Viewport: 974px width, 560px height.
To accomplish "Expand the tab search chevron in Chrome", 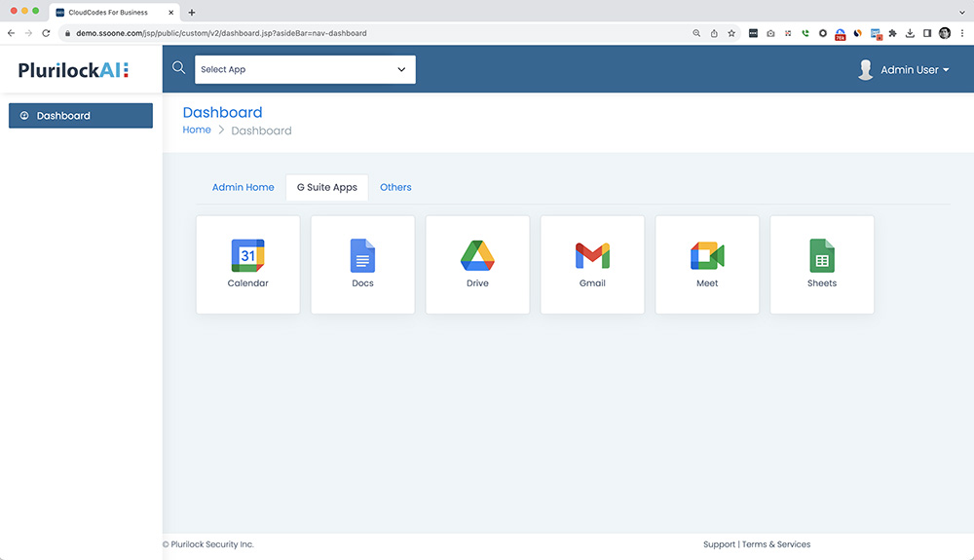I will coord(962,13).
